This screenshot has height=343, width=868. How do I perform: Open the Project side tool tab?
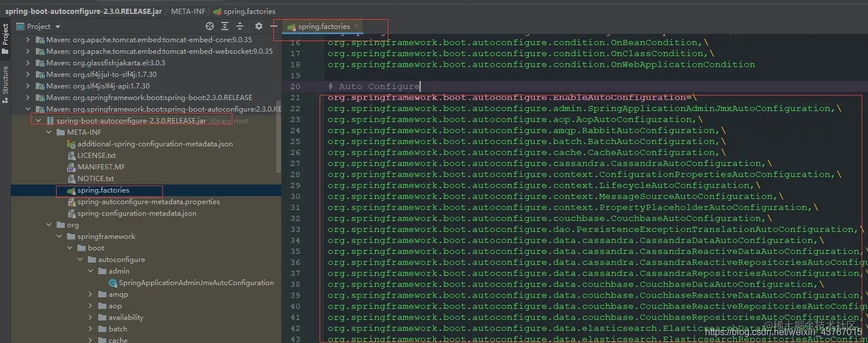[x=5, y=38]
